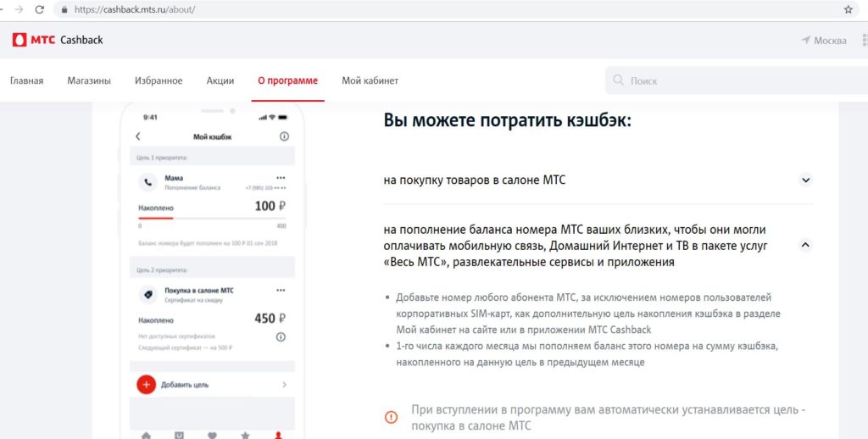
Task: Click the 'Цель 2 приоритета' label
Action: pyautogui.click(x=162, y=270)
